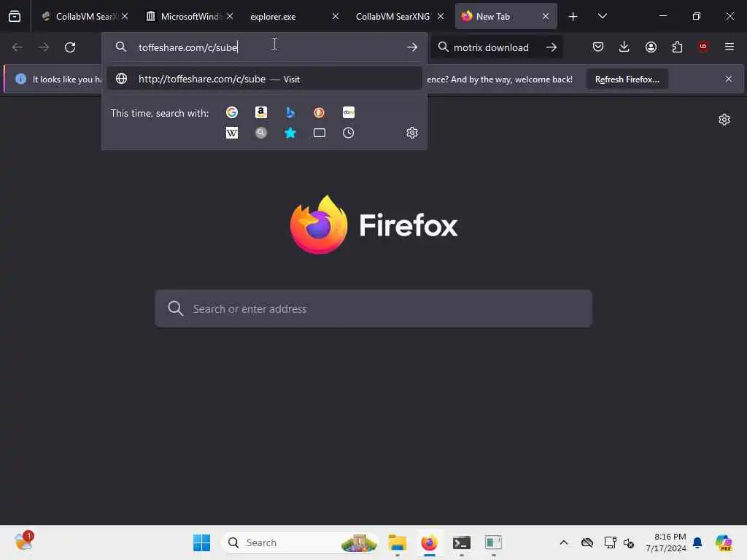Viewport: 747px width, 560px height.
Task: Open Firefox from the taskbar
Action: click(429, 542)
